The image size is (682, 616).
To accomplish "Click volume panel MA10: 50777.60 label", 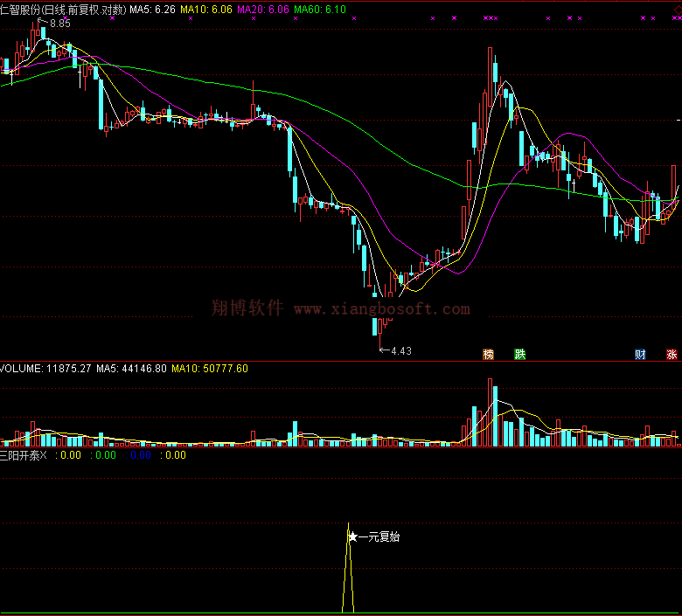I will pos(209,369).
